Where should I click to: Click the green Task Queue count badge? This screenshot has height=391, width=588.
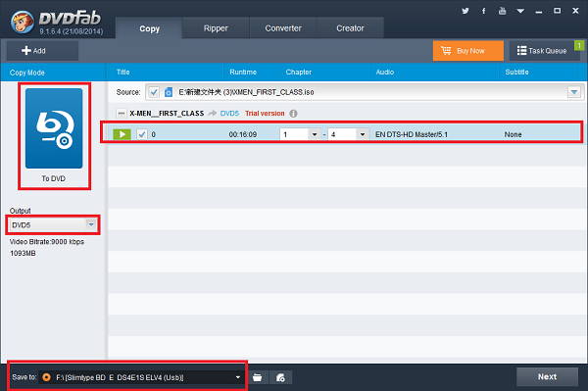pyautogui.click(x=579, y=45)
